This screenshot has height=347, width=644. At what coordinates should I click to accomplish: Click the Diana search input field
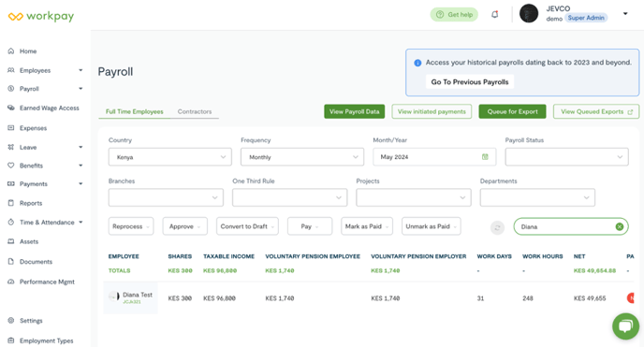point(567,226)
